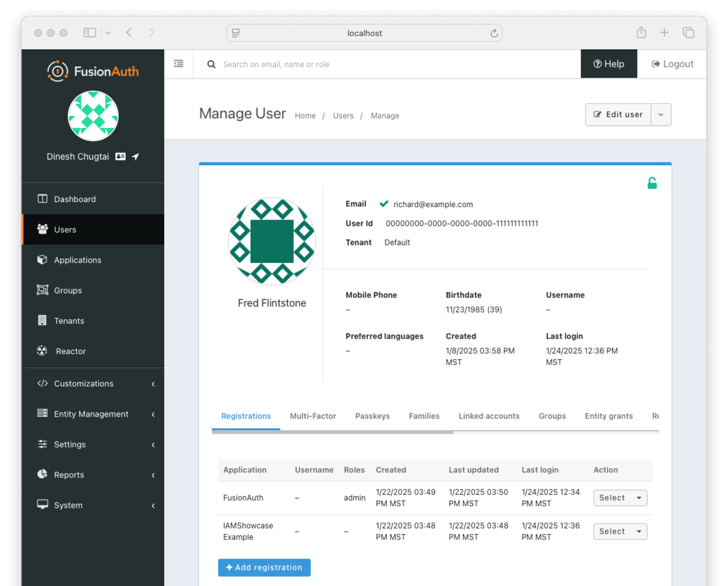Go back in browser history
Image resolution: width=728 pixels, height=586 pixels.
point(129,33)
